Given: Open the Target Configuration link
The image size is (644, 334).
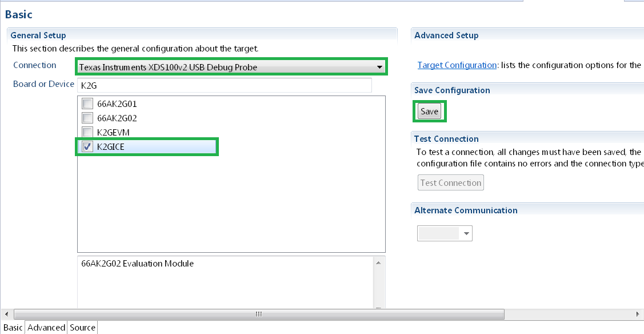Looking at the screenshot, I should (457, 65).
